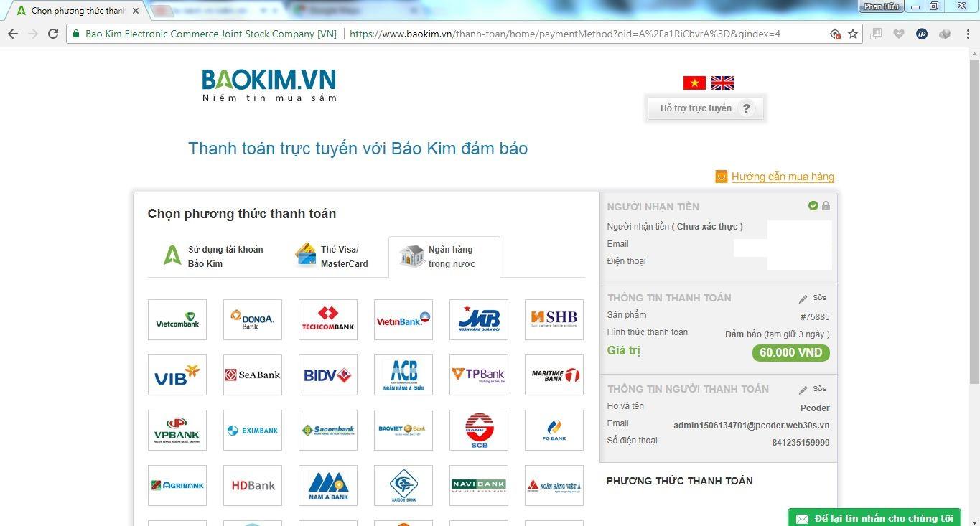The image size is (980, 526).
Task: Choose SCB bank logo
Action: [479, 430]
